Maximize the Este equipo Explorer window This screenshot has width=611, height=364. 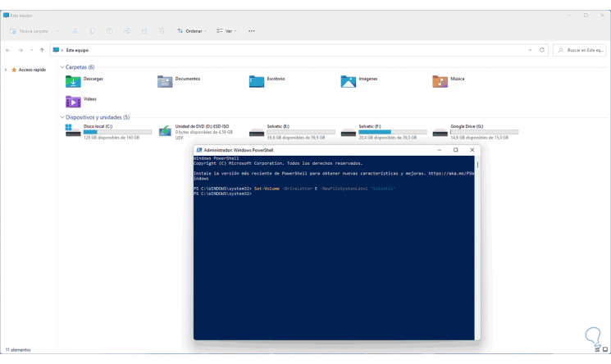pos(586,16)
